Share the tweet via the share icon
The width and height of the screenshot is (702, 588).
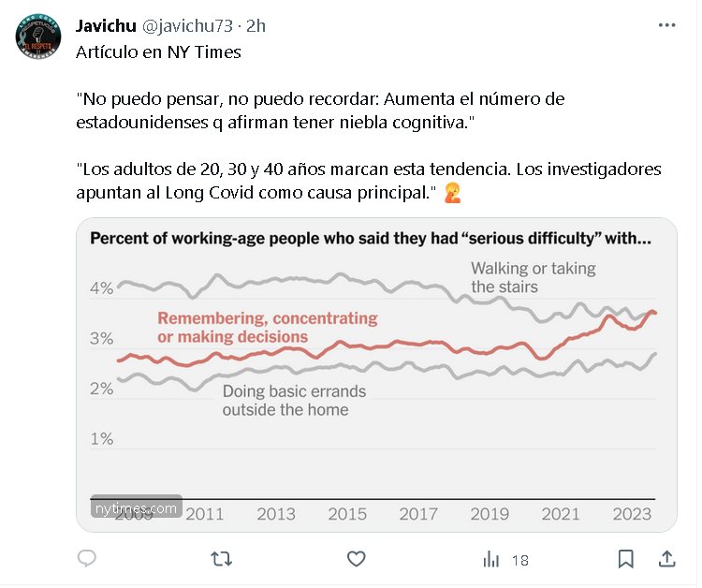pos(666,559)
